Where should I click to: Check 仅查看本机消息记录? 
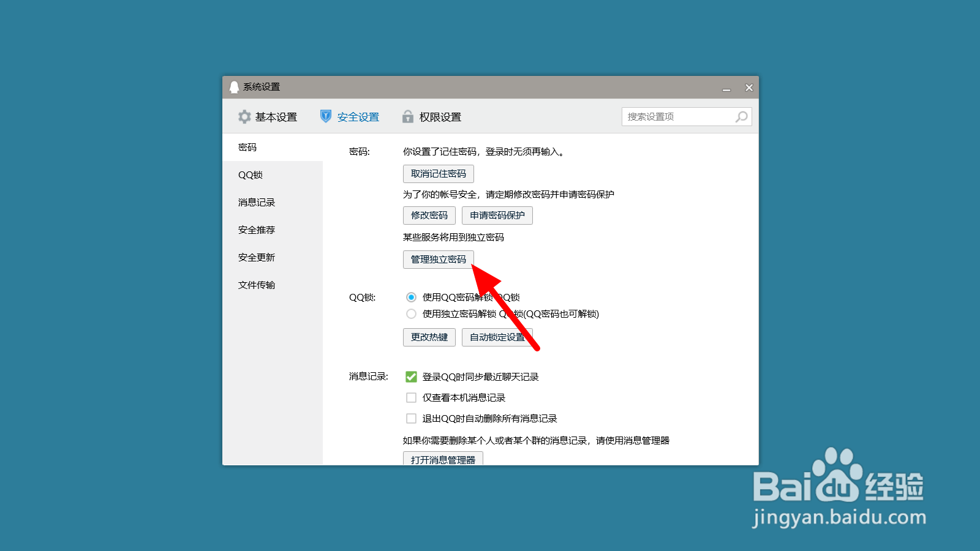coord(411,398)
